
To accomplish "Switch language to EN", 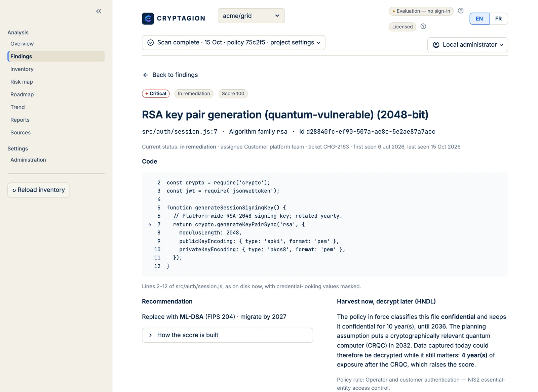I will [x=479, y=19].
